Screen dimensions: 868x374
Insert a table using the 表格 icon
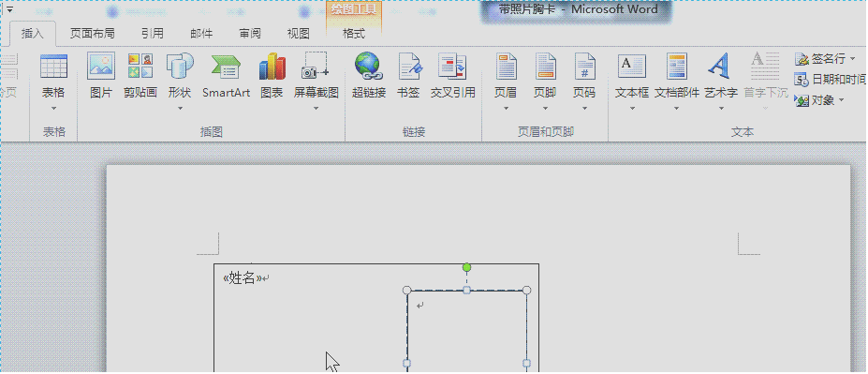[53, 67]
